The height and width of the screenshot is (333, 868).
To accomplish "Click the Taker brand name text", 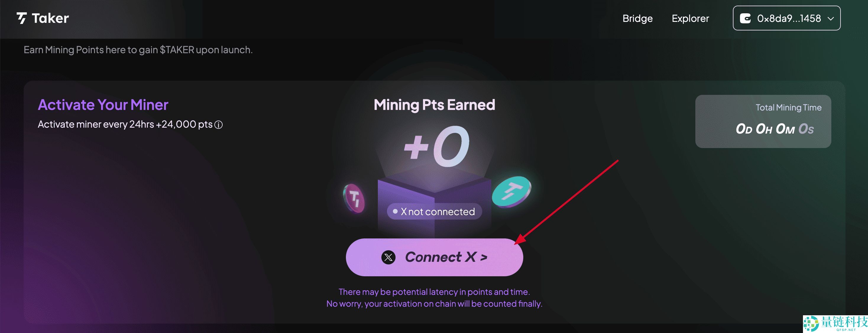I will pos(50,18).
